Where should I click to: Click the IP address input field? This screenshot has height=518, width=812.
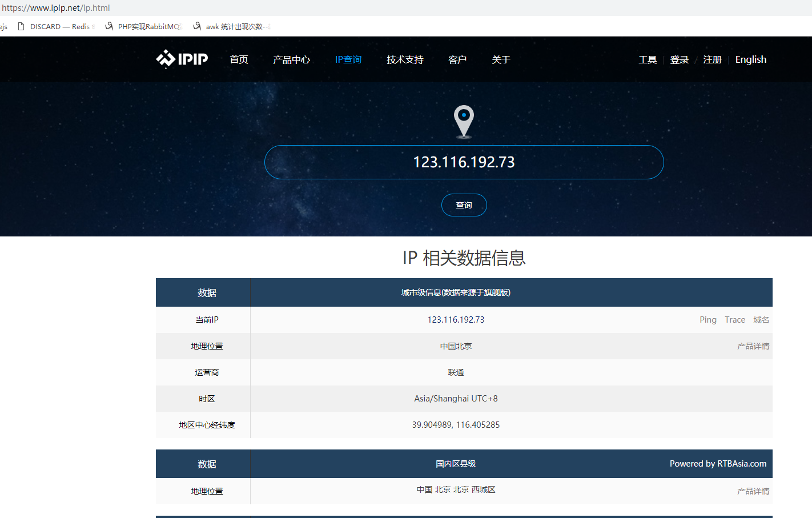[464, 162]
